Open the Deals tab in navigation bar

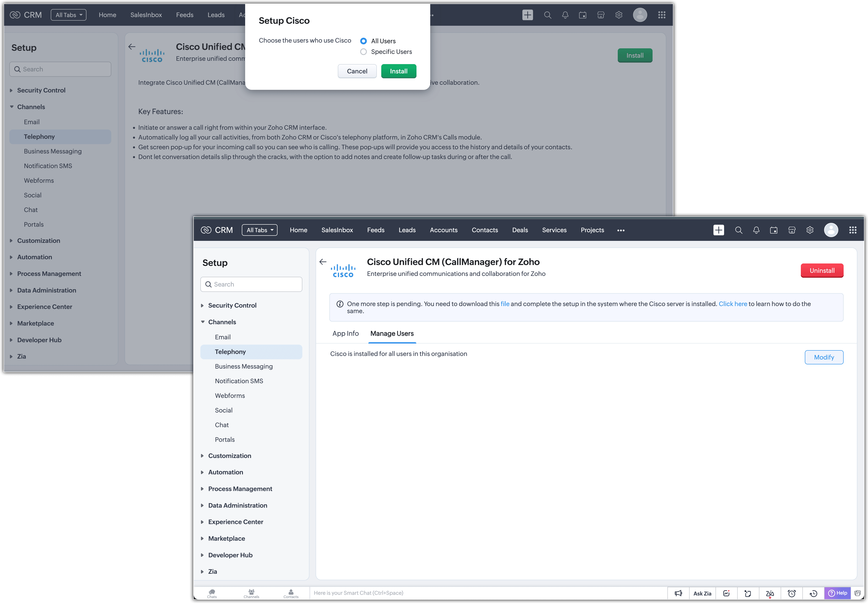(x=520, y=230)
